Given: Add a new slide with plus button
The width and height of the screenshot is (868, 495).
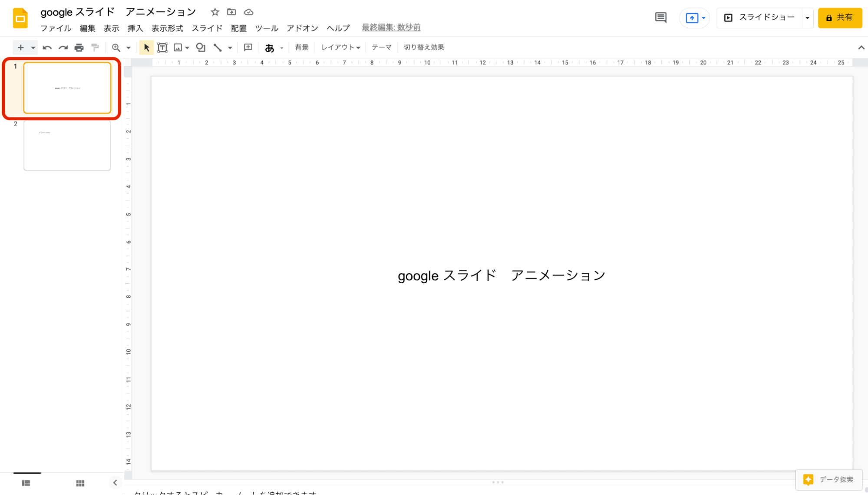Looking at the screenshot, I should (x=20, y=48).
